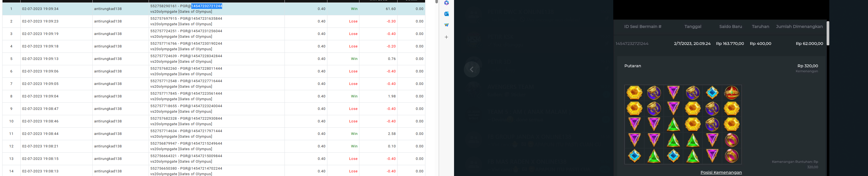Click the -0.30 loss amount

coord(391,21)
